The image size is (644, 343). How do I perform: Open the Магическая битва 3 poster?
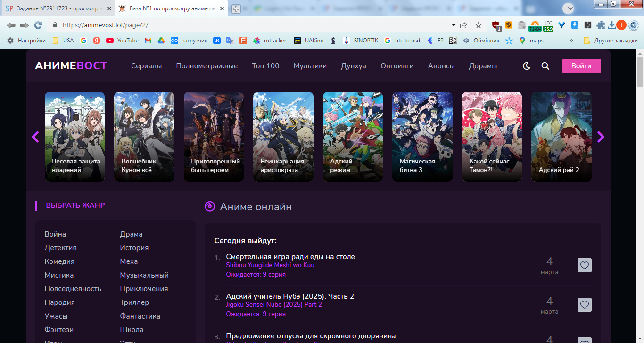click(422, 137)
